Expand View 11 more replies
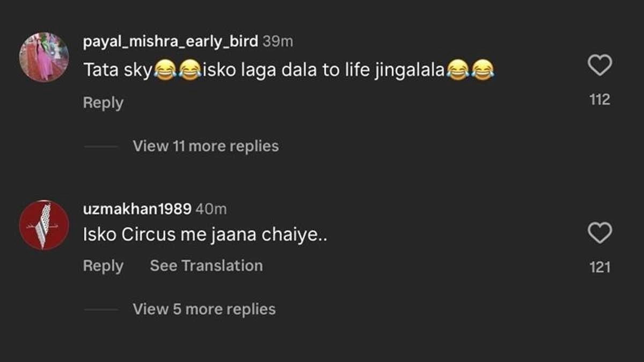 click(x=206, y=146)
